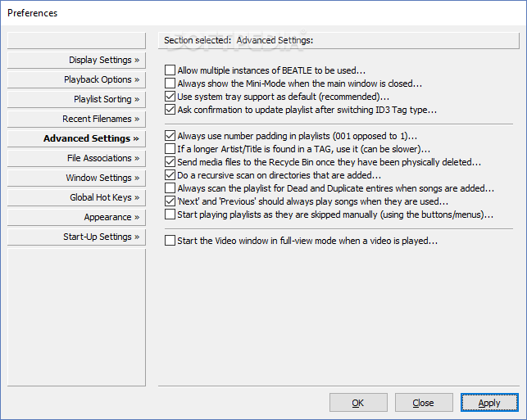Screen dimensions: 527x420
Task: Enable always show Mini-Mode checkbox
Action: [x=170, y=84]
